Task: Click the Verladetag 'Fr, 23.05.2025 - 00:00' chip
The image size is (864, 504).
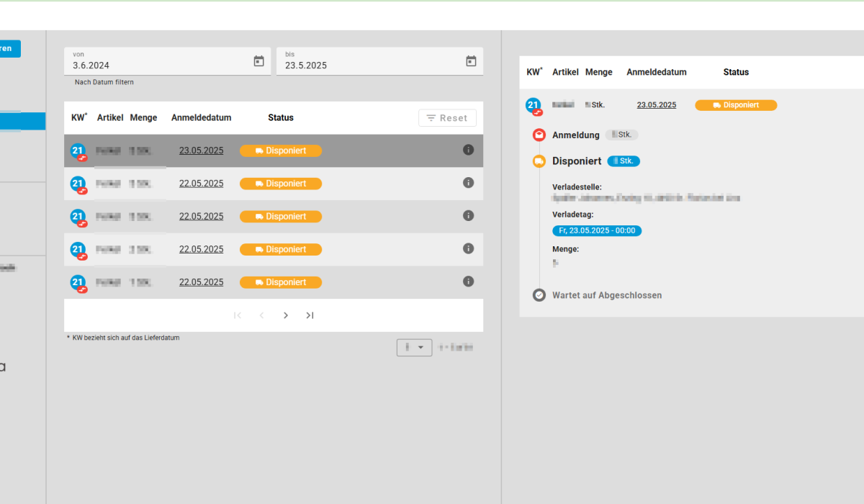Action: [x=597, y=231]
